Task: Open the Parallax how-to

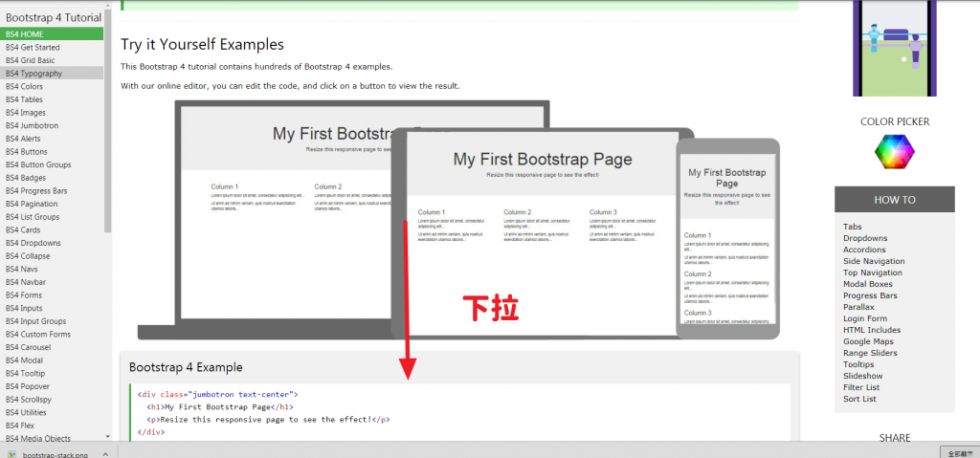Action: (x=858, y=307)
